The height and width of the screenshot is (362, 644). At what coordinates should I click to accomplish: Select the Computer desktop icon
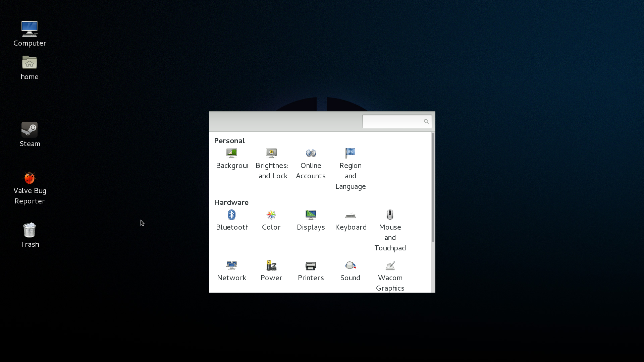pyautogui.click(x=30, y=29)
